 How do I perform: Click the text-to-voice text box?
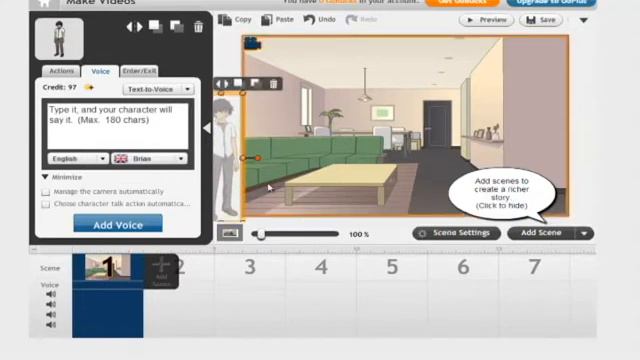tap(118, 126)
